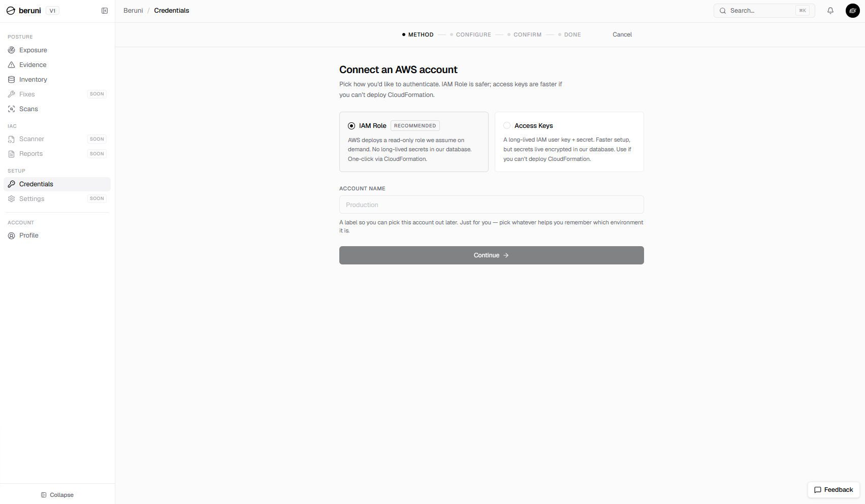Image resolution: width=865 pixels, height=504 pixels.
Task: Click the CONFIRM step in wizard
Action: tap(525, 35)
